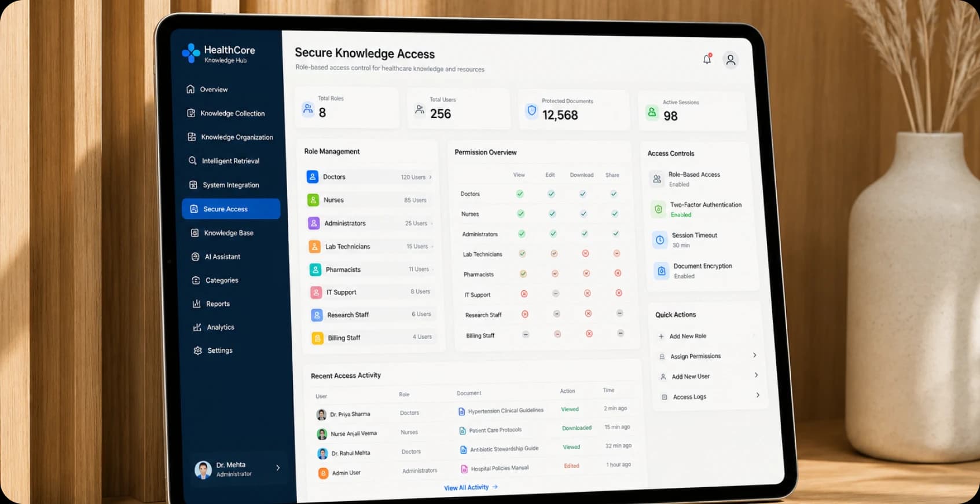Click the Pharmacists role icon
This screenshot has height=504, width=980.
(315, 269)
